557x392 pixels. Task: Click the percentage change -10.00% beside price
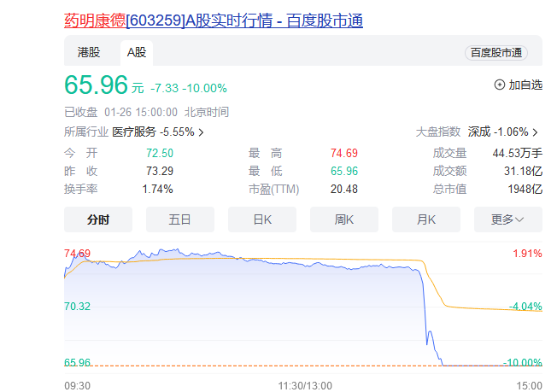click(205, 88)
